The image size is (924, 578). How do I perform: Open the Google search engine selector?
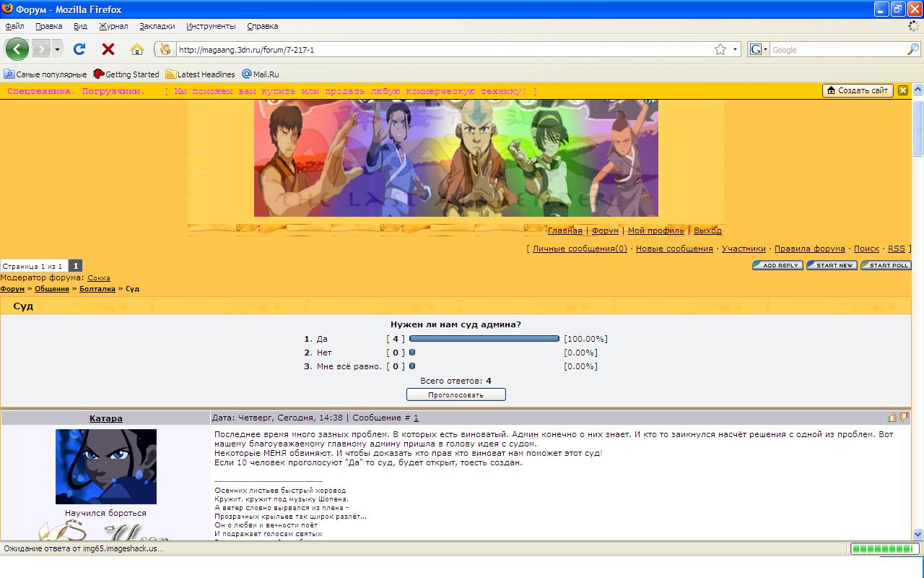point(759,49)
